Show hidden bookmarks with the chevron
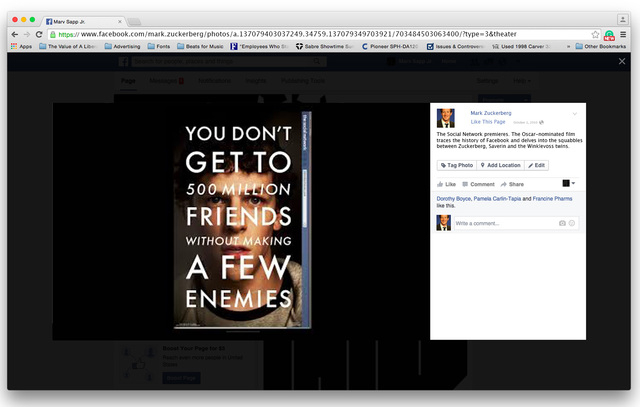Viewport: 640px width, 407px height. (x=569, y=47)
